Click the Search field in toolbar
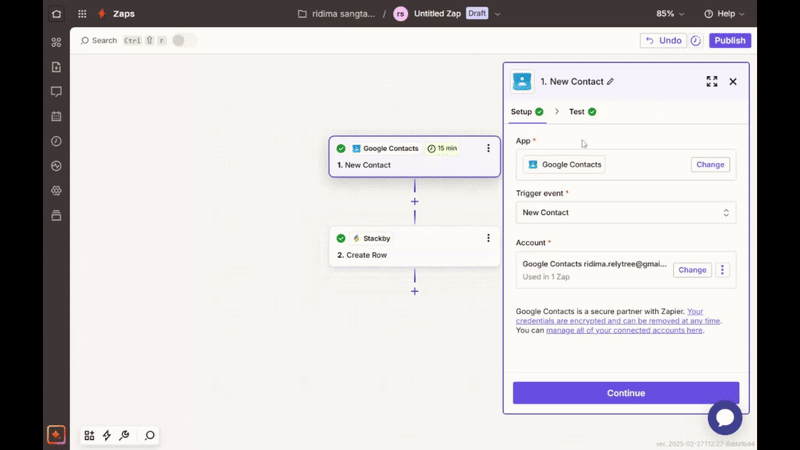The image size is (800, 450). [99, 40]
